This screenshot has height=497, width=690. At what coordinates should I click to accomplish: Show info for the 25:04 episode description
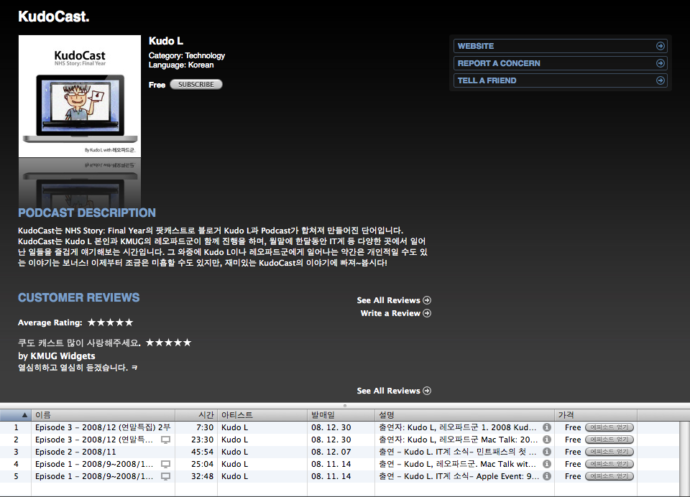pos(547,464)
